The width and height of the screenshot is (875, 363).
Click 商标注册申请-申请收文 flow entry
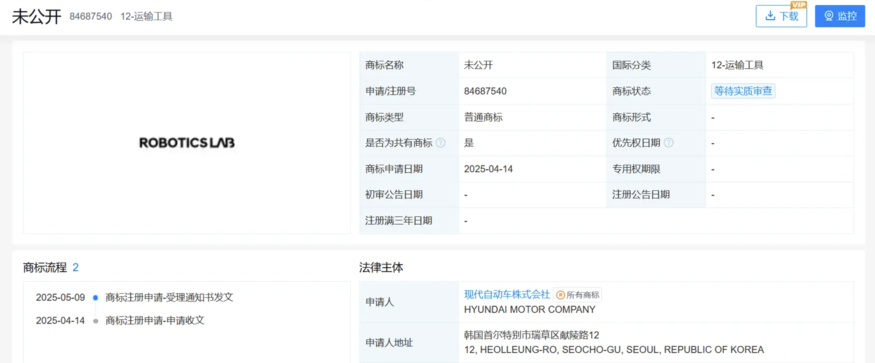click(x=155, y=321)
